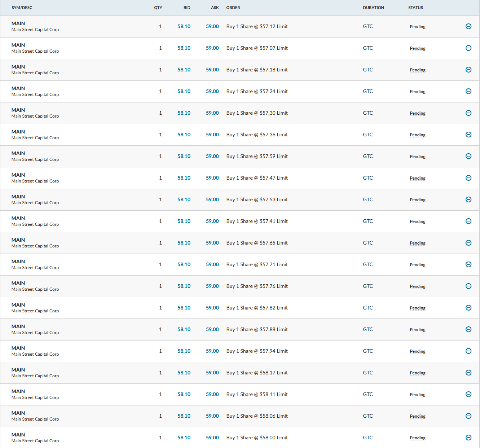480x448 pixels.
Task: Select 'Buy 1 Share @ $57.41 Limit' text
Action: [x=257, y=221]
